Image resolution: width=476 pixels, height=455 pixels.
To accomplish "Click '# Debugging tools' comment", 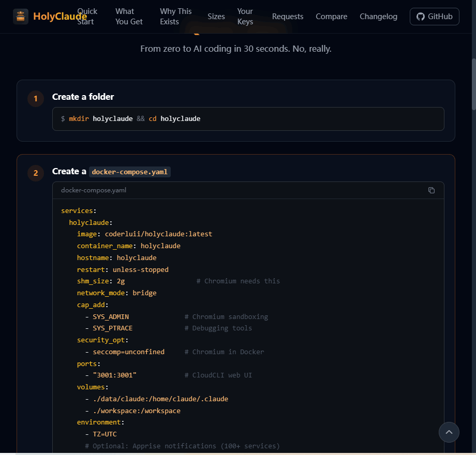I will (x=218, y=328).
